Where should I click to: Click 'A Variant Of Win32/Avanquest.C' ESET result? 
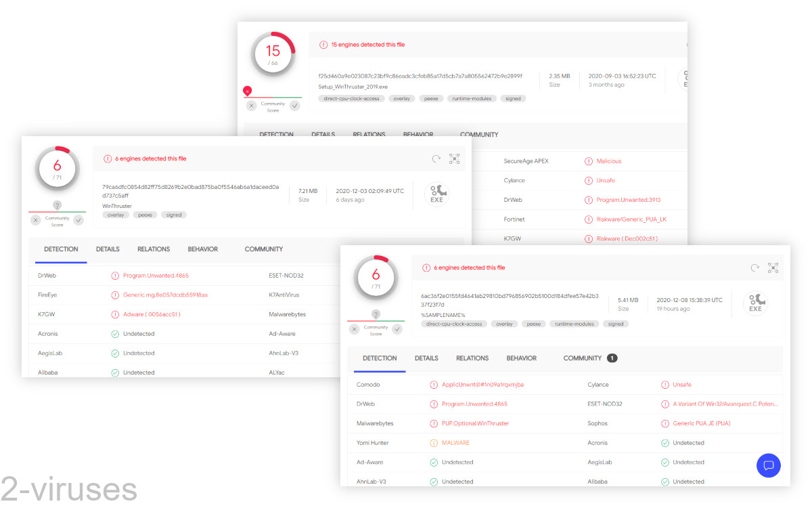[x=725, y=404]
